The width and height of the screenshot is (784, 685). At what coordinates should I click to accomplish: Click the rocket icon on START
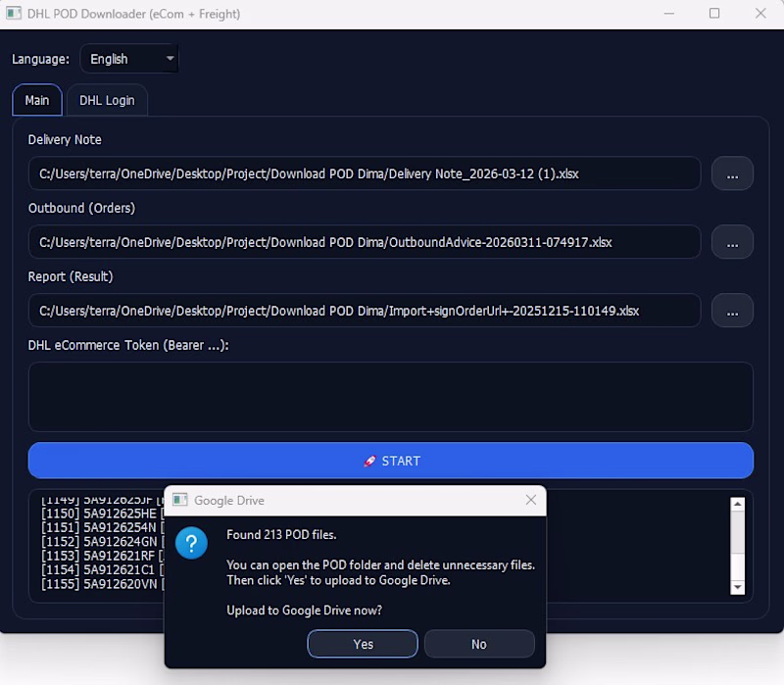click(x=369, y=461)
